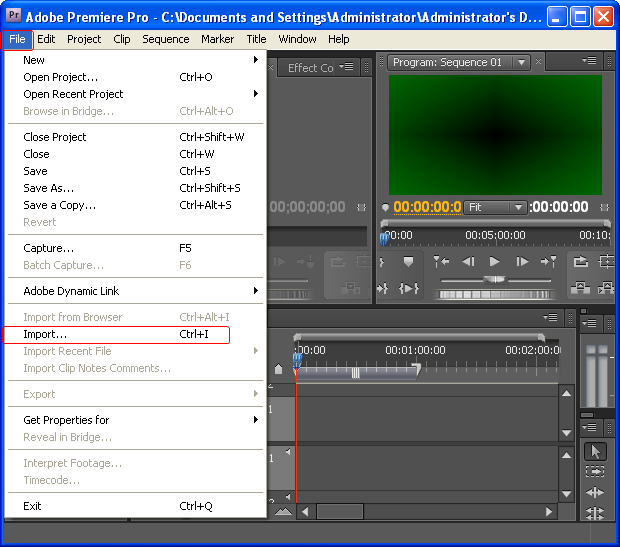
Task: Select the Track Select tool
Action: coord(595,471)
